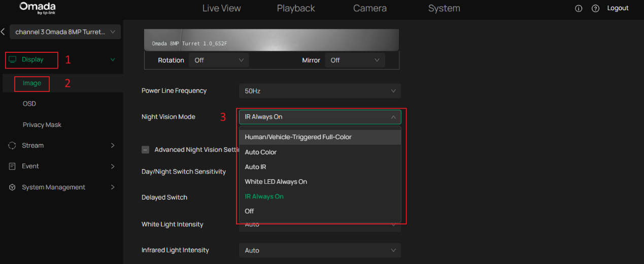Toggle Advanced Night Vision Settings checkbox
The image size is (644, 264).
click(x=145, y=150)
